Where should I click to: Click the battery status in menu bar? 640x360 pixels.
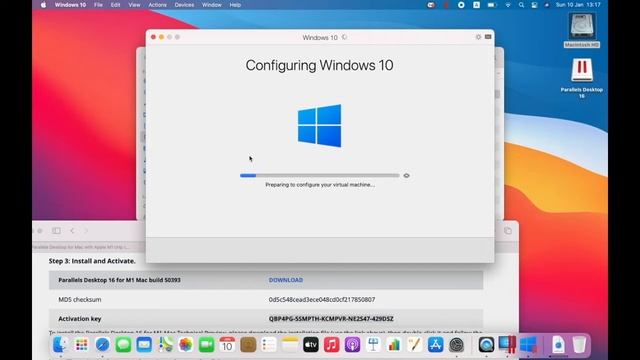(492, 5)
